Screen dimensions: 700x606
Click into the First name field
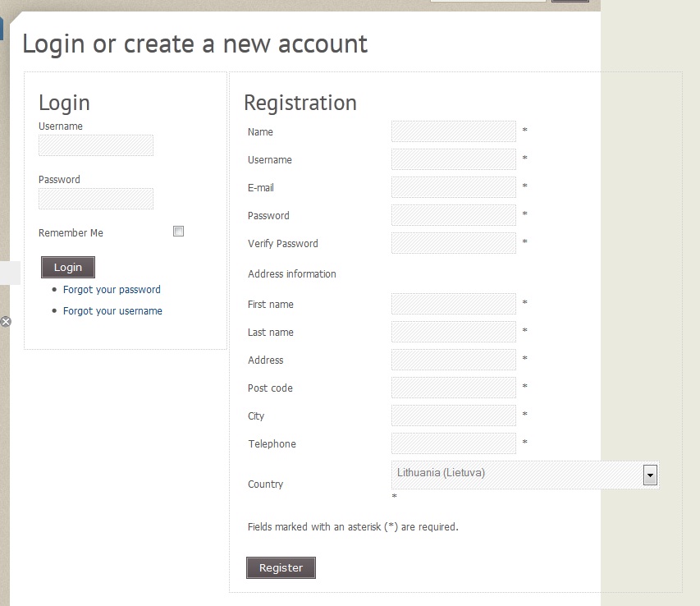454,304
